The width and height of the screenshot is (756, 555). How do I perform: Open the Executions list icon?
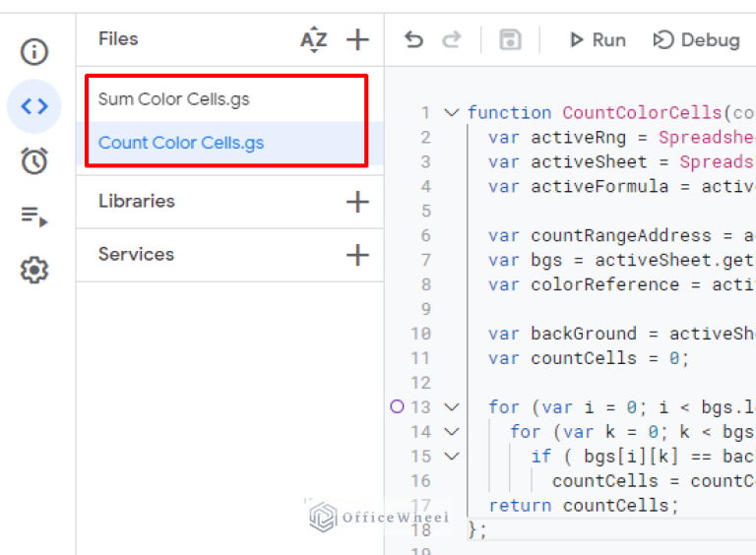34,216
